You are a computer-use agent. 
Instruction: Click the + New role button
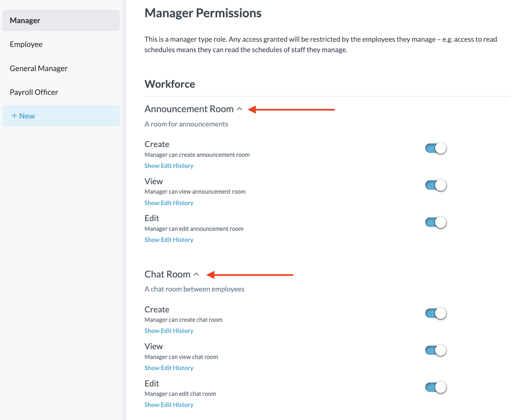[61, 116]
